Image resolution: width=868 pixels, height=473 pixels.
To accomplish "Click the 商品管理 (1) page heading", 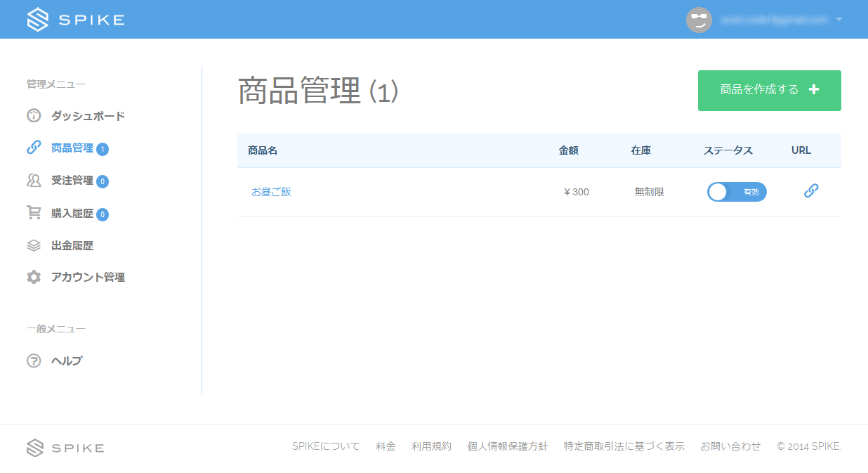I will [x=318, y=91].
